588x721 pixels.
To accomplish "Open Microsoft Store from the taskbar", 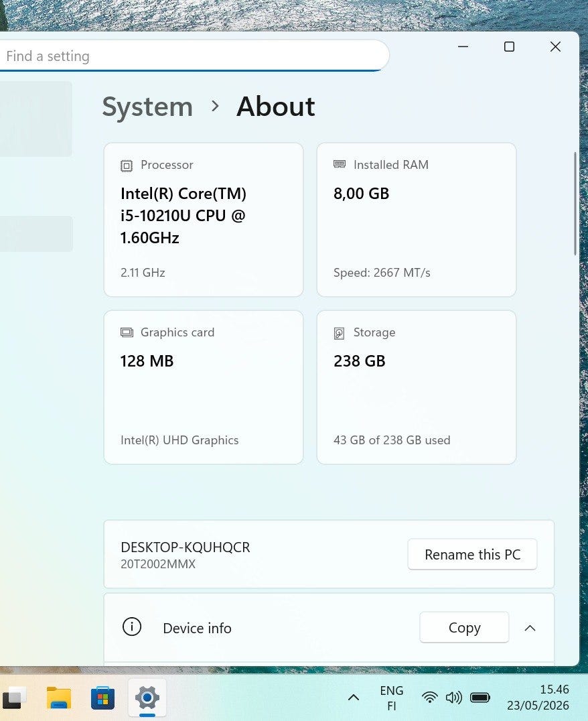I will [x=103, y=698].
